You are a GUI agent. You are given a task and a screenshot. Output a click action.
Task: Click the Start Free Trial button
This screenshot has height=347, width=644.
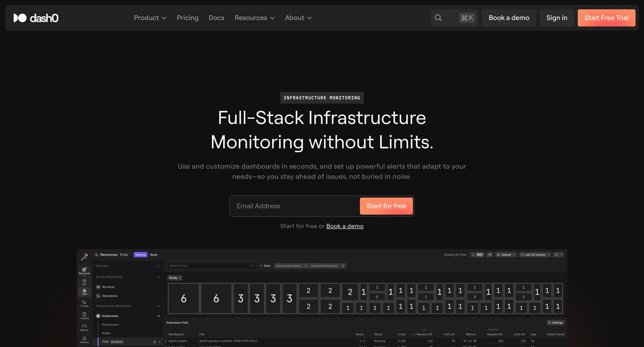tap(607, 18)
